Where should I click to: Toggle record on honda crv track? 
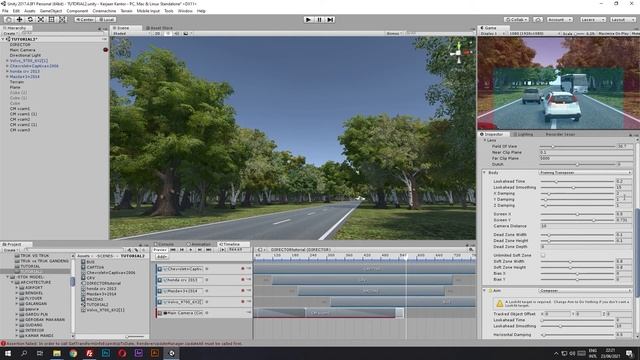click(x=243, y=280)
